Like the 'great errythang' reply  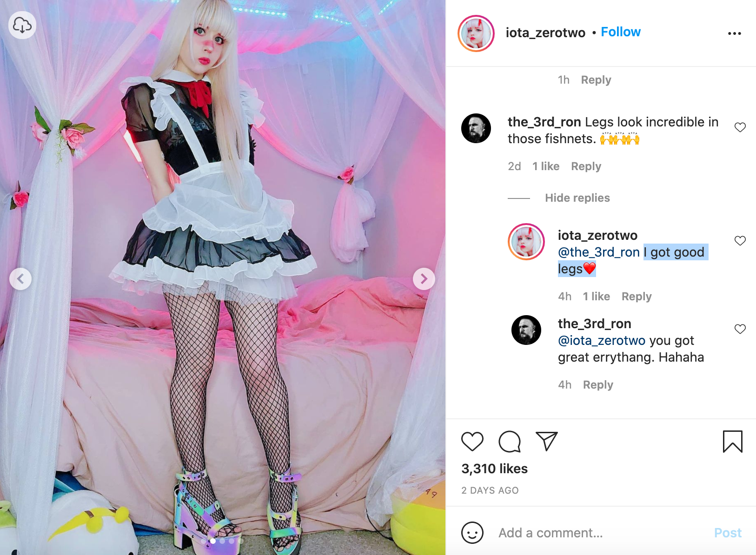click(x=740, y=329)
